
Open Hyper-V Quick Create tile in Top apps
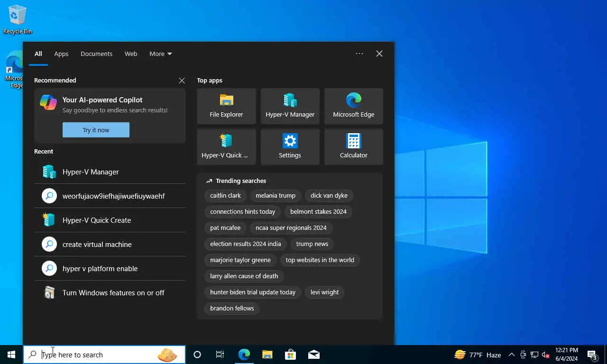tap(226, 147)
